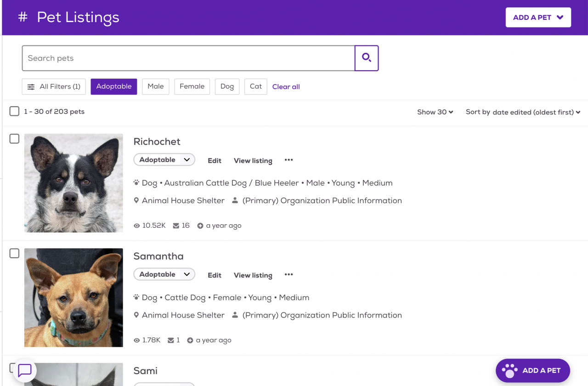Click the paw Add a Pet floating button
Image resolution: width=588 pixels, height=386 pixels.
[533, 370]
